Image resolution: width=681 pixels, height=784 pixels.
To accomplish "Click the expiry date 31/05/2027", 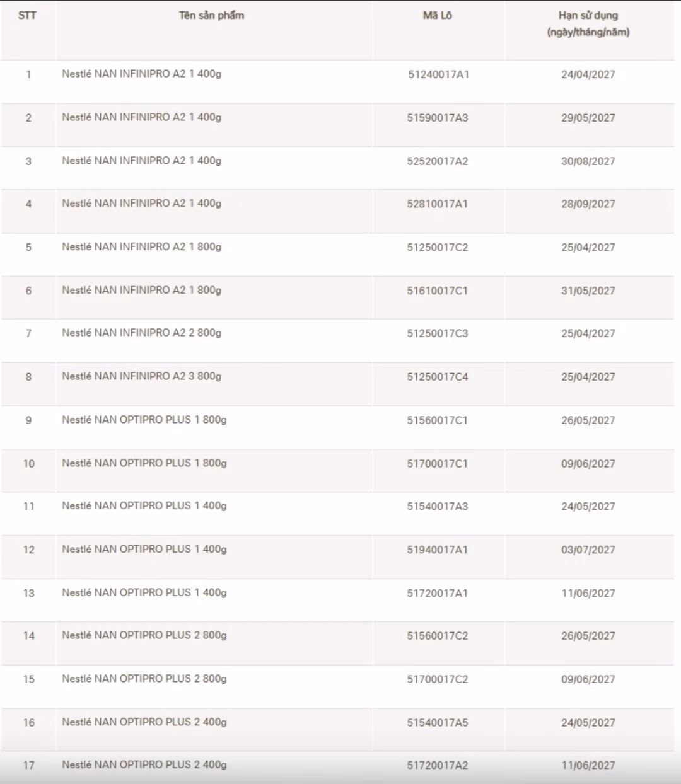I will coord(588,291).
